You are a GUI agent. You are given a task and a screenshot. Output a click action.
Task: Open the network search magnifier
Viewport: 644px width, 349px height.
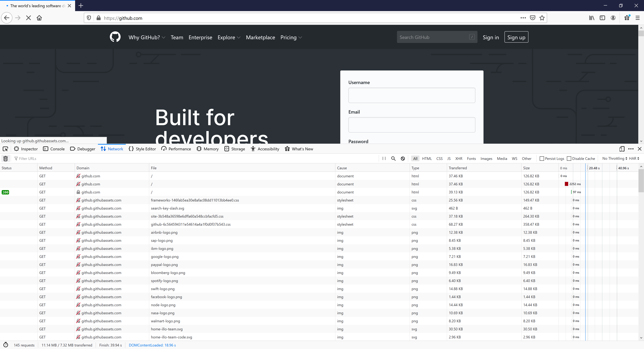click(393, 159)
